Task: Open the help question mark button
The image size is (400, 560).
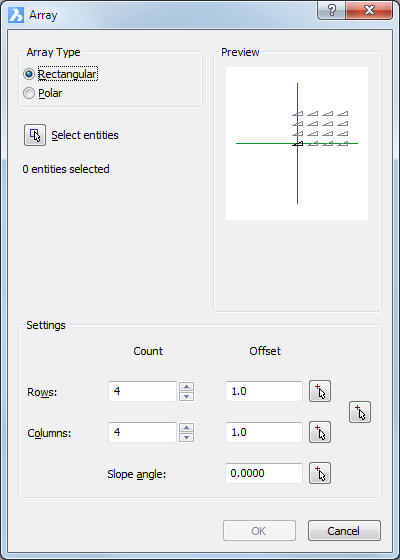Action: pos(331,10)
